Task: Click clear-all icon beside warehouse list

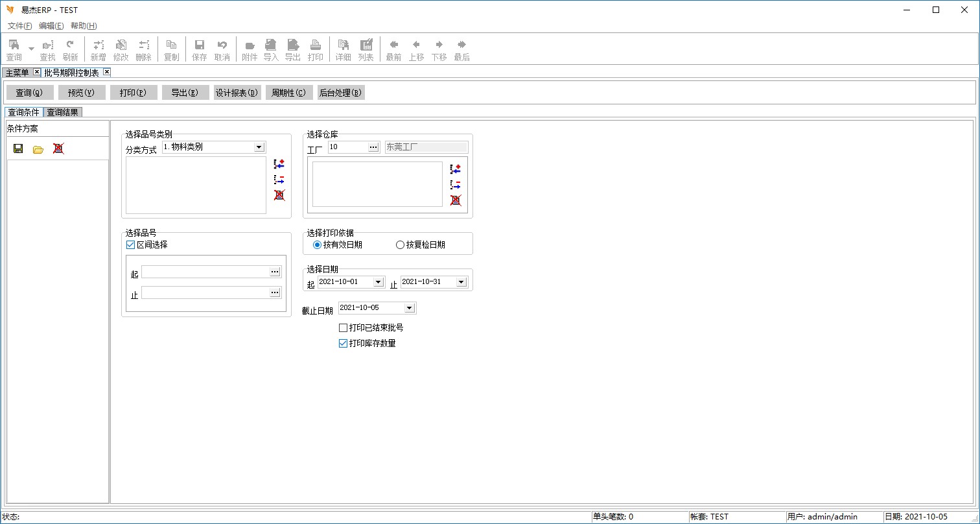Action: point(456,200)
